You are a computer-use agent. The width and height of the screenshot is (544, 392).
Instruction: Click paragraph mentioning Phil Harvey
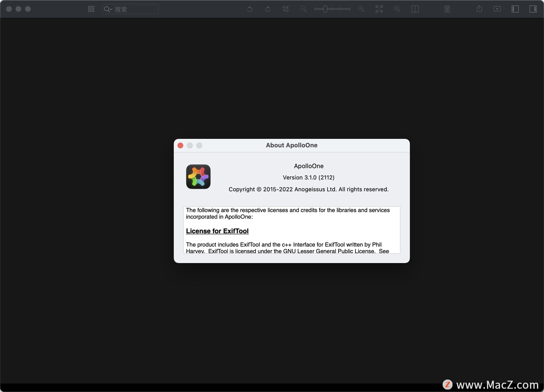(x=287, y=248)
